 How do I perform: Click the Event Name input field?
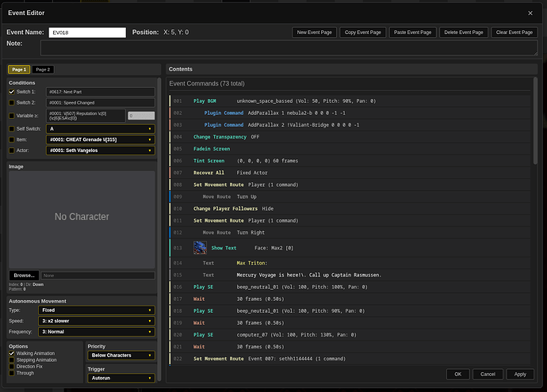pos(87,32)
